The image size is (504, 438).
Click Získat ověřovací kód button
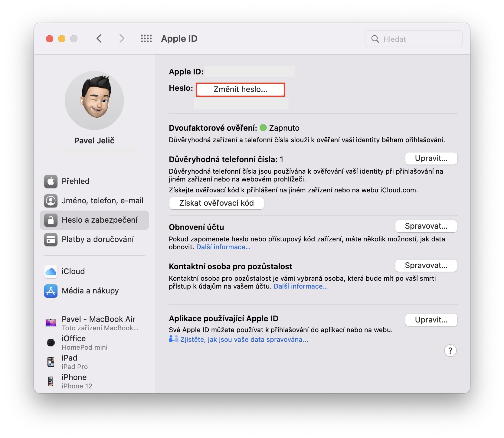[x=217, y=203]
